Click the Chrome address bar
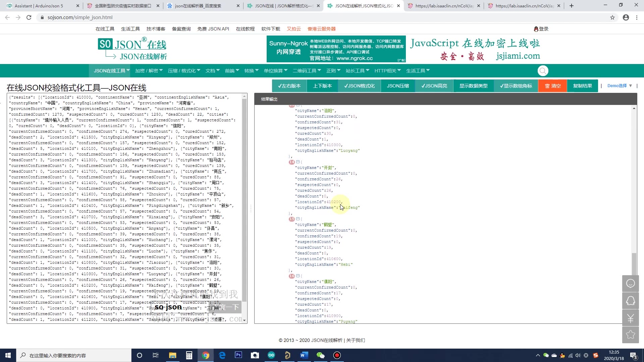Viewport: 644px width, 362px height. point(322,17)
